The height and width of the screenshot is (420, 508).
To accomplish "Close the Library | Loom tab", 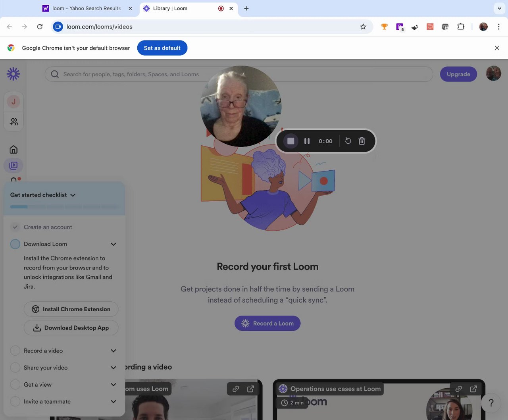I will point(231,8).
